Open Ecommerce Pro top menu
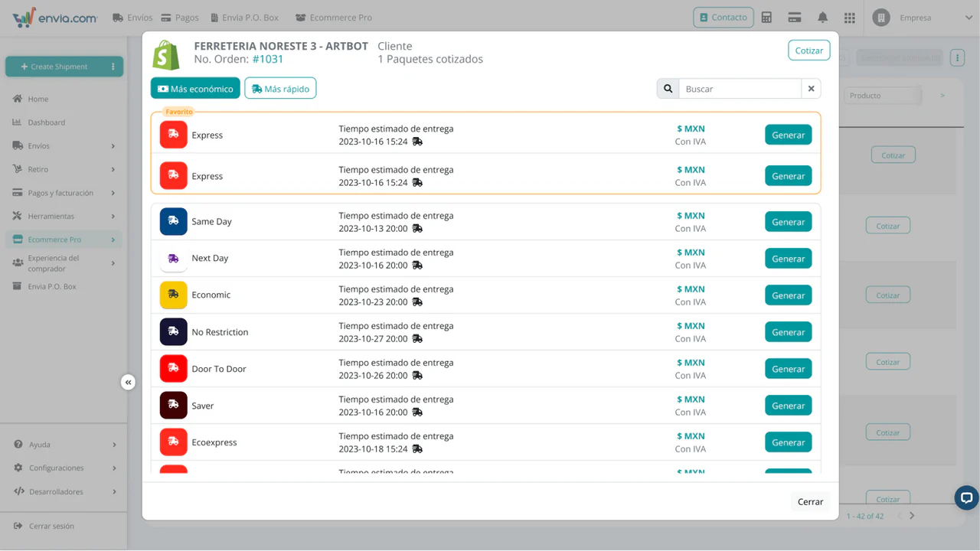 click(x=334, y=18)
